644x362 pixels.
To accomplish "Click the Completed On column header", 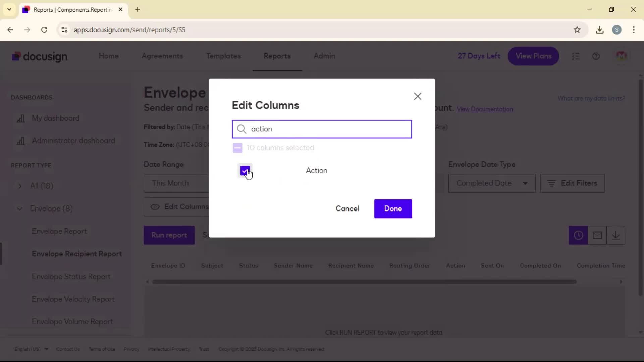I will pos(540,266).
